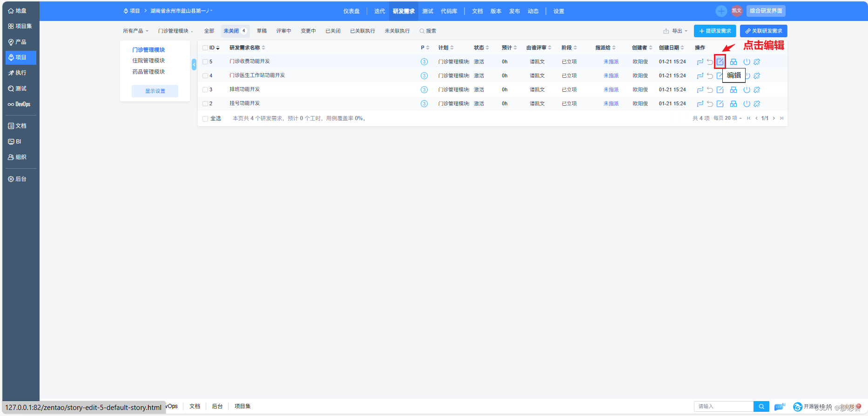Screen dimensions: 868x416
Task: Click the undo-arrow icon for story 5
Action: point(710,61)
